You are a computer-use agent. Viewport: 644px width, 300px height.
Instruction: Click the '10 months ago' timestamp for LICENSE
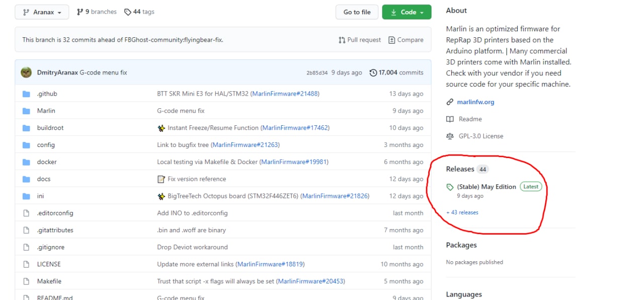[402, 264]
